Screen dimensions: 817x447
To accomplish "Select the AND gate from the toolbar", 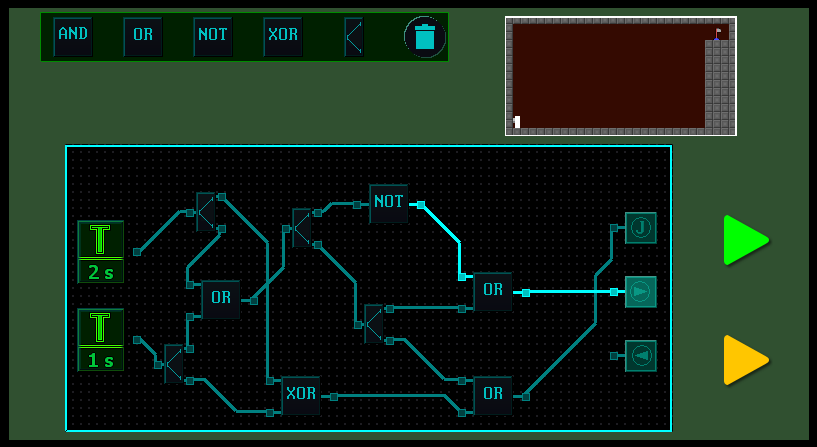I will click(x=73, y=36).
